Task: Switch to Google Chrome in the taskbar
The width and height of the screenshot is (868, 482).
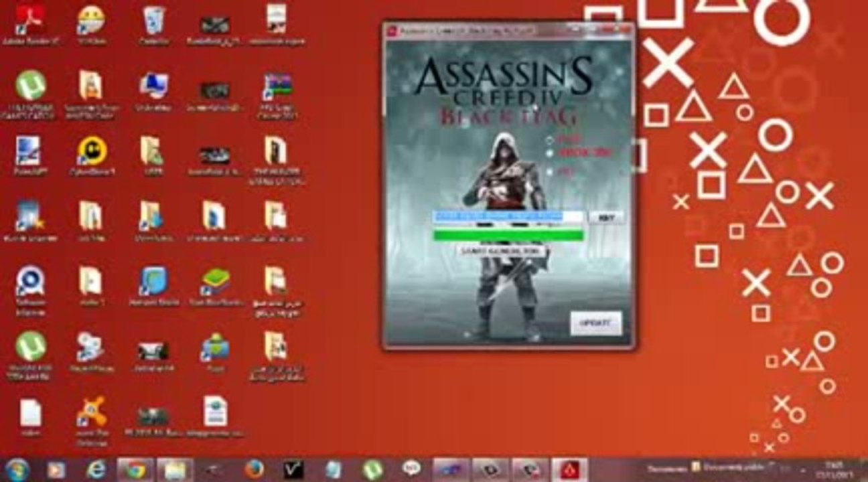Action: 135,470
